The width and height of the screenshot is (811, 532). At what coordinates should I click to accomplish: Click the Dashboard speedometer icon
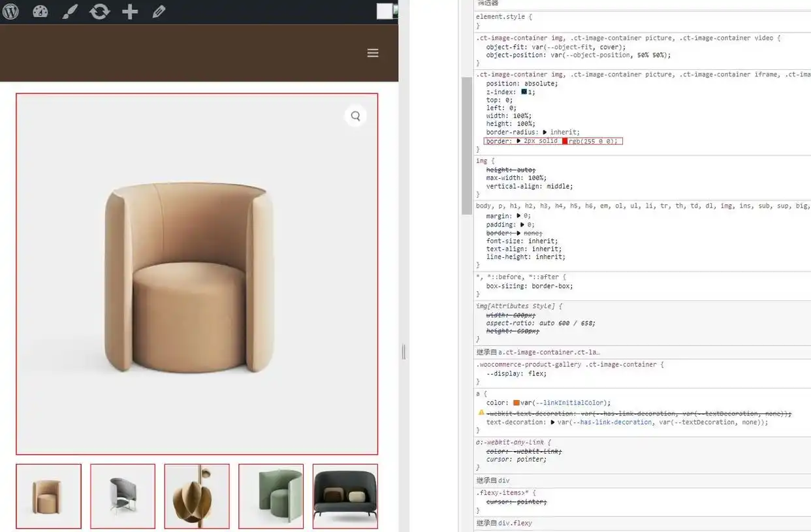pos(40,12)
